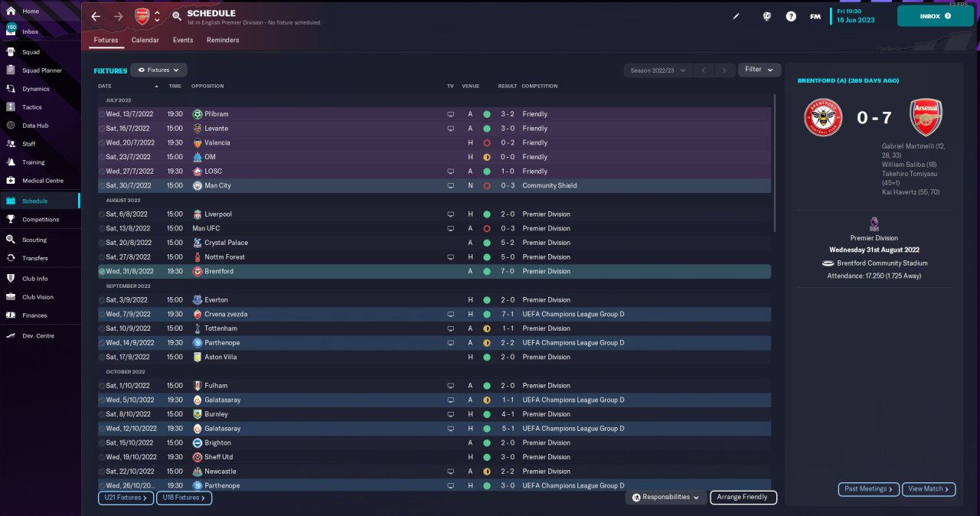
Task: Select the circle marker on Everton row
Action: [102, 300]
